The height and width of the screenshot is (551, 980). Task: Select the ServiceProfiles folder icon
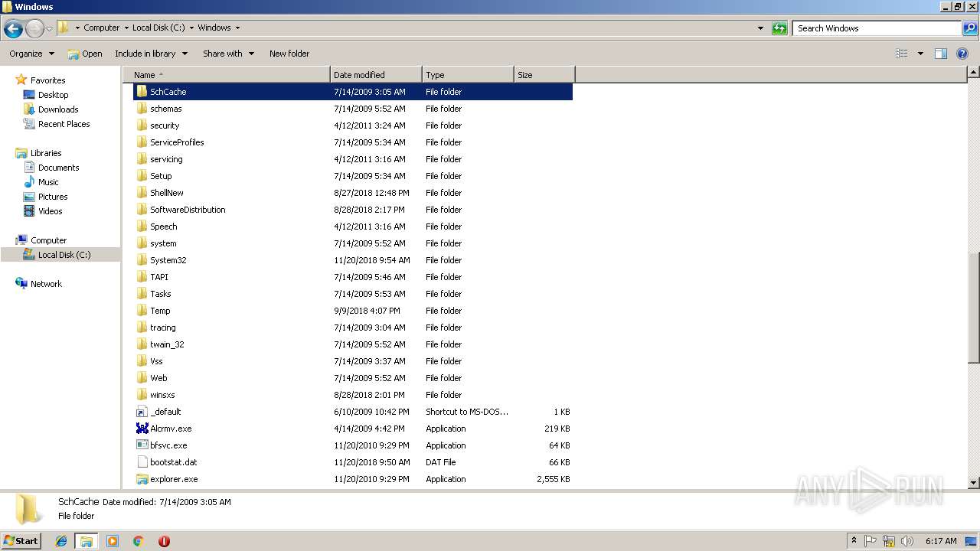[x=142, y=142]
